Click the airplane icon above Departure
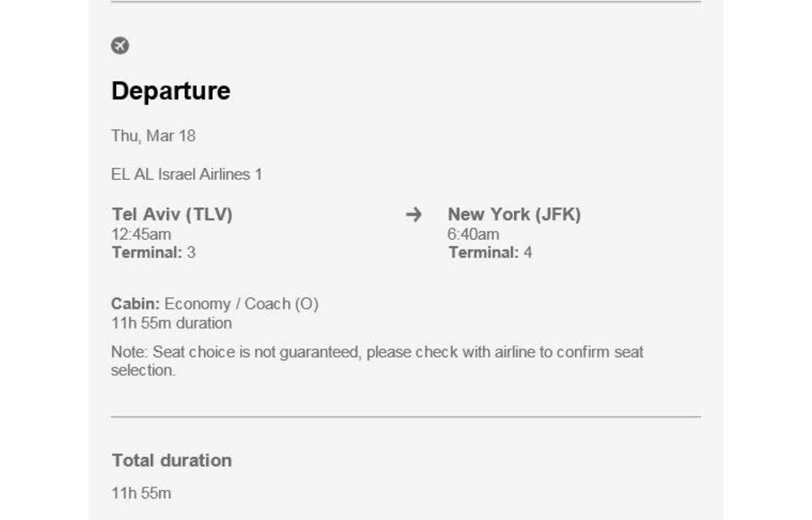Screen dimensions: 812x520 [120, 45]
